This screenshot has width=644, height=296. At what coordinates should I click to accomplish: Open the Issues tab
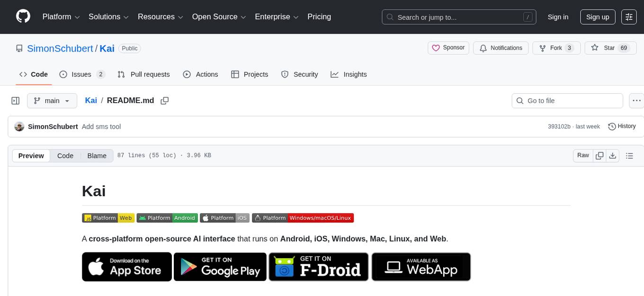click(82, 74)
